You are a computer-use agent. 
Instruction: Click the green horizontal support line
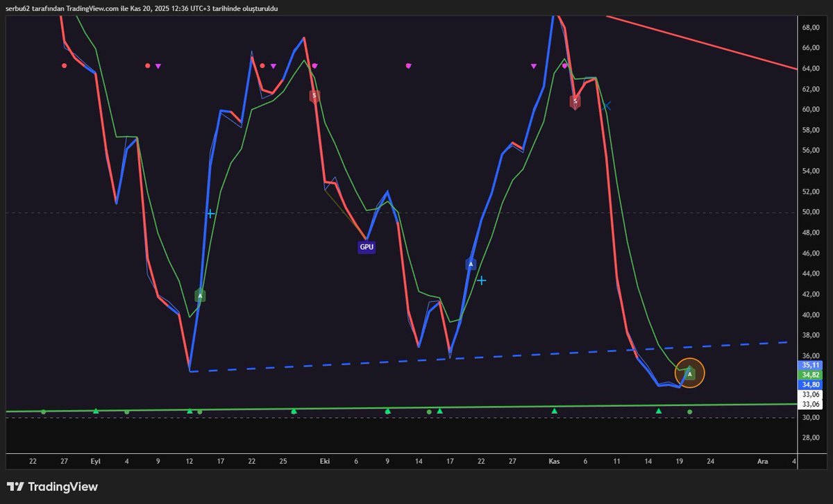(x=401, y=408)
